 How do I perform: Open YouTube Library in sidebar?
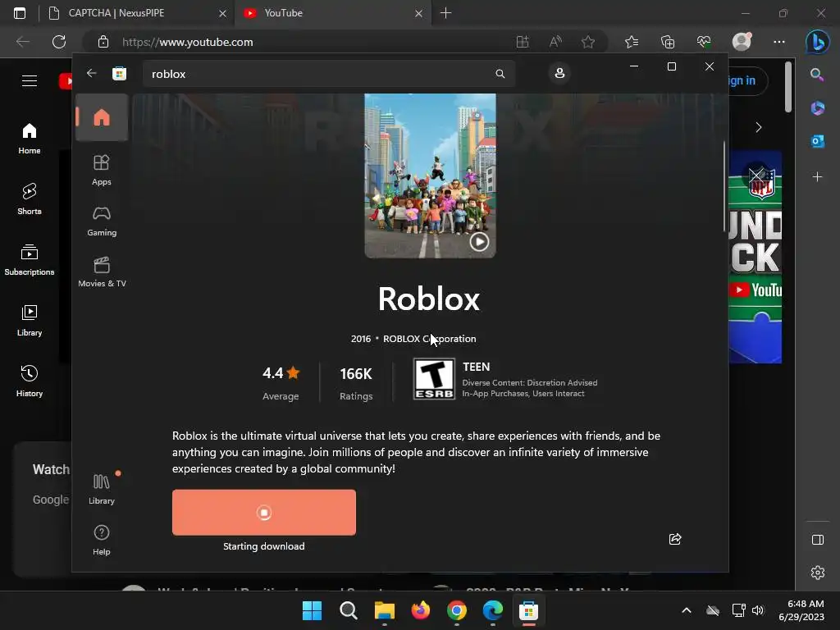(x=30, y=321)
